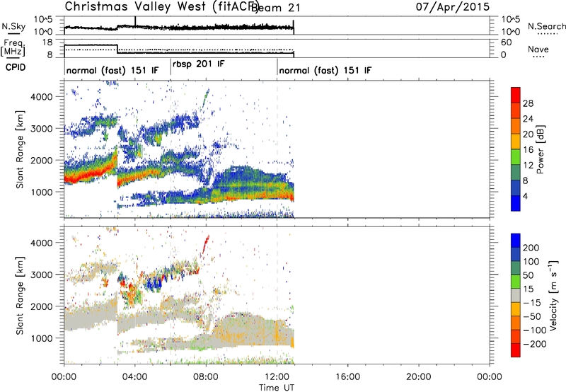The height and width of the screenshot is (392, 566).
Task: Click the blue bottom of the power colorbar
Action: coord(516,203)
